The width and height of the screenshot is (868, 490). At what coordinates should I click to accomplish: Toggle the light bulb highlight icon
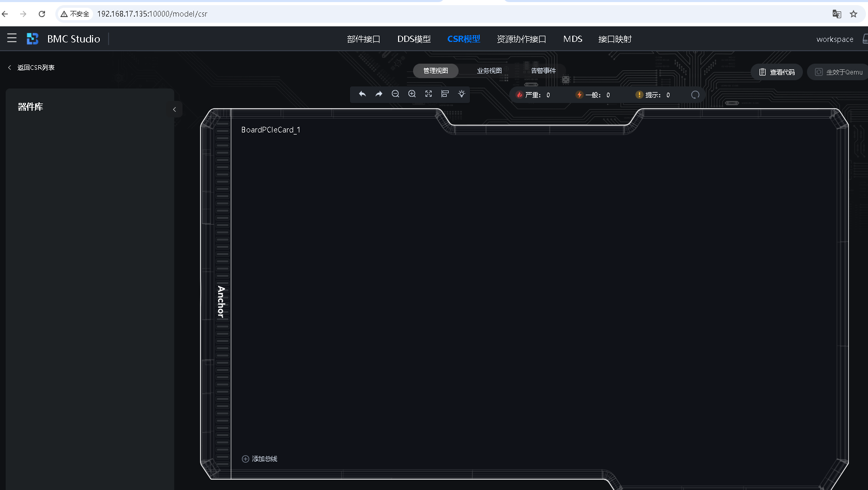pos(462,94)
